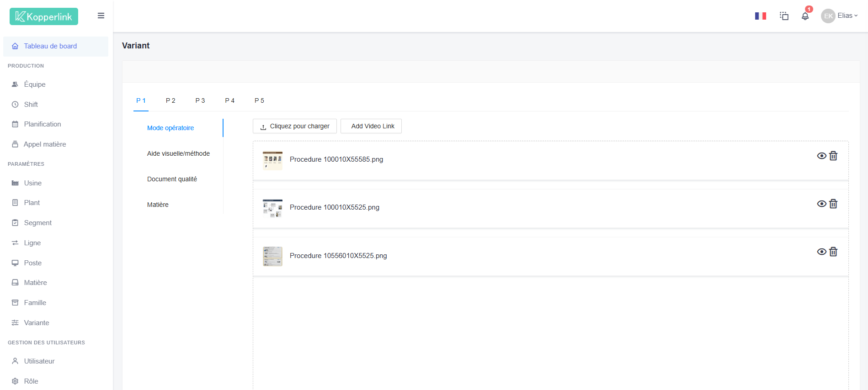Screen dimensions: 868x390
Task: Select the Document qualité tab
Action: click(x=172, y=179)
